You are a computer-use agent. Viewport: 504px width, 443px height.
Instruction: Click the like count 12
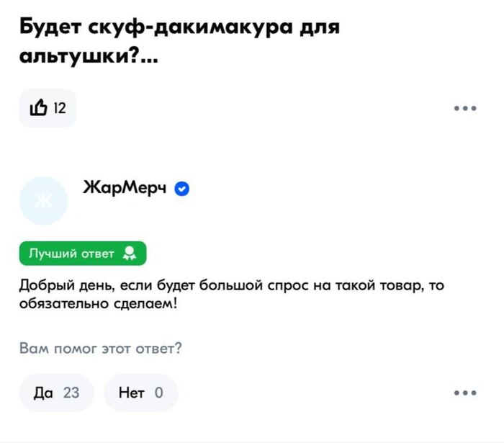(60, 109)
